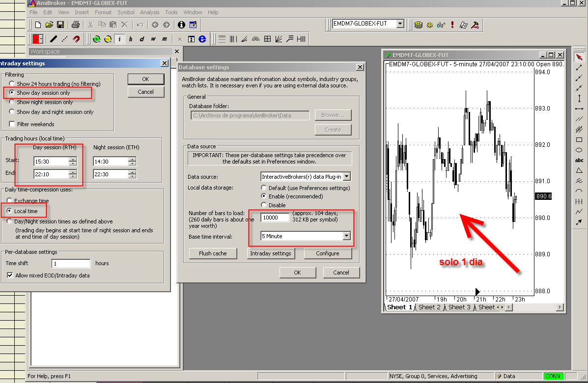588x383 pixels.
Task: Pick the ellipse drawing tool
Action: (x=579, y=150)
